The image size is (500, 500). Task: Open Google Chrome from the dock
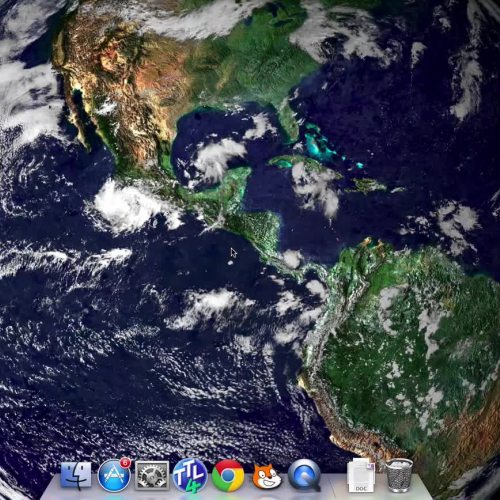click(x=228, y=476)
